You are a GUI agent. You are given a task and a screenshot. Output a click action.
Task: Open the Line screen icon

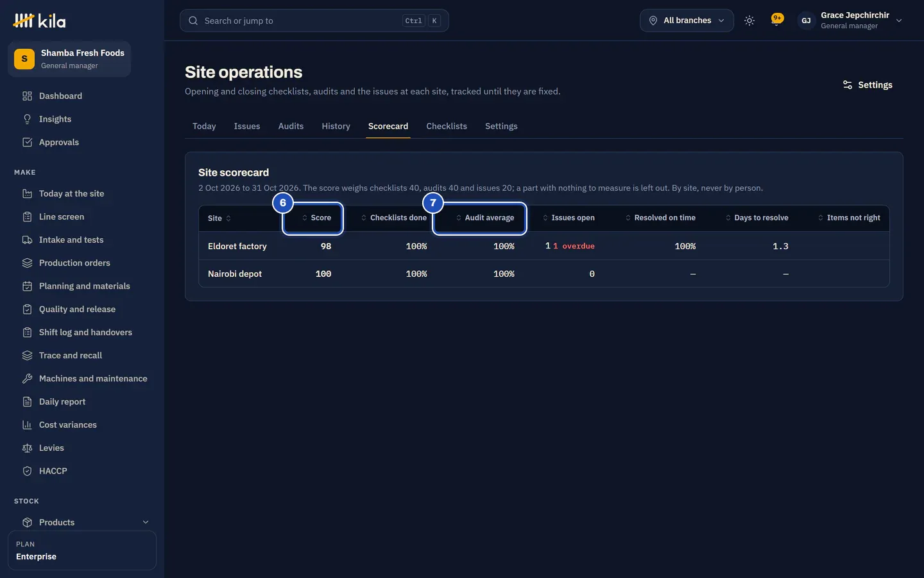(x=27, y=217)
